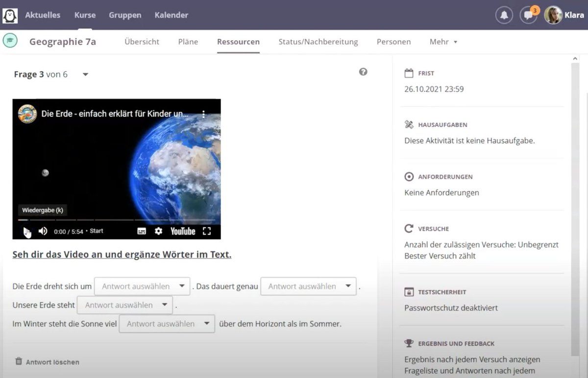Image resolution: width=588 pixels, height=378 pixels.
Task: Open the help question mark icon
Action: point(363,72)
